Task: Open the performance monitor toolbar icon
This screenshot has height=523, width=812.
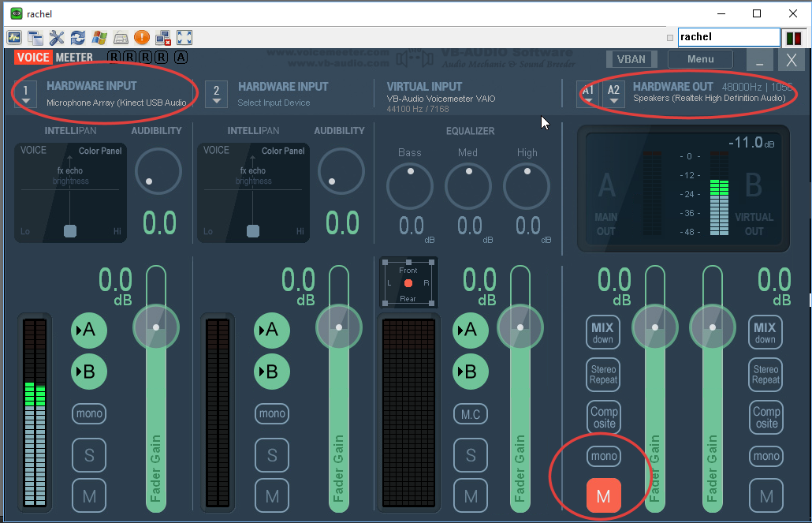Action: point(14,37)
